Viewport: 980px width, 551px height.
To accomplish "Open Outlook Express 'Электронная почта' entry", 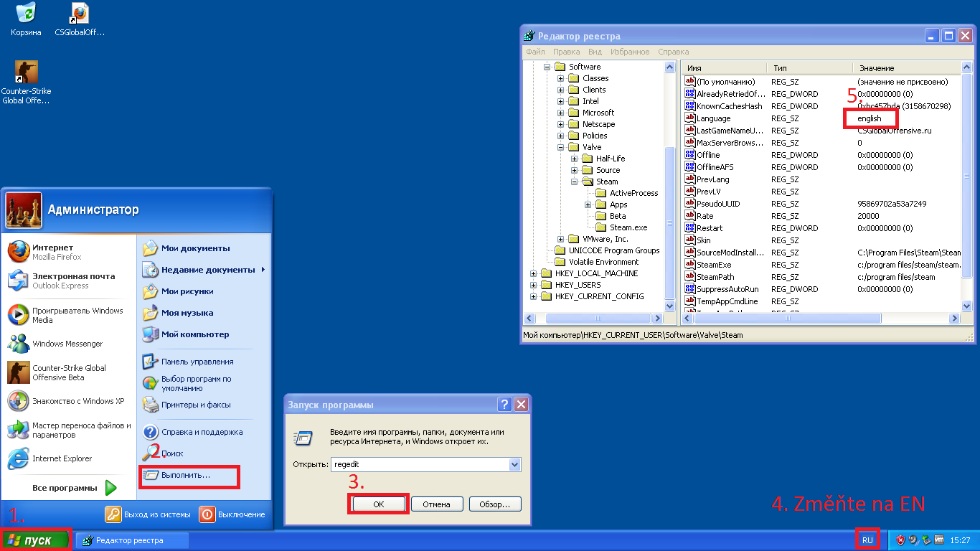I will pyautogui.click(x=68, y=281).
